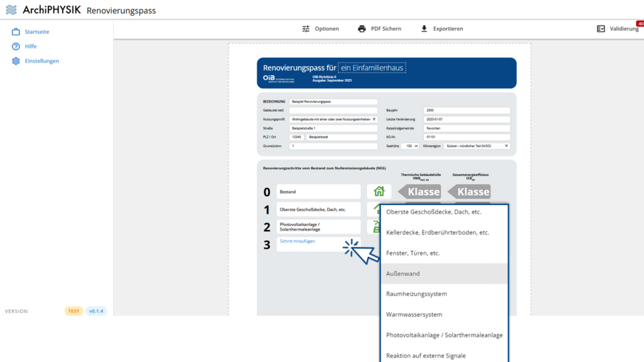Screen dimensions: 644x362
Task: Open Validierung checklist icon
Action: click(601, 29)
